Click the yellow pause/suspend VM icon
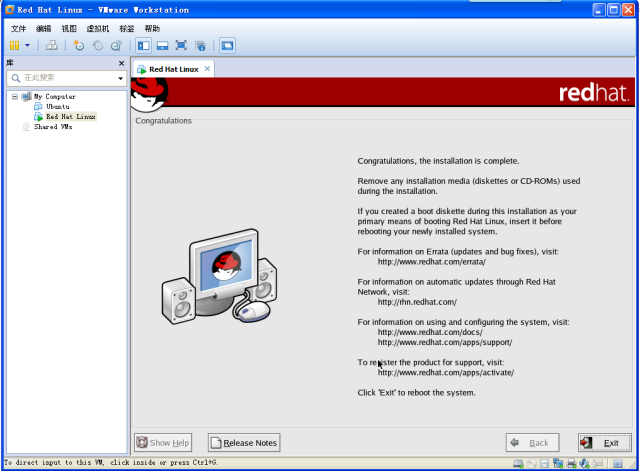640x471 pixels. [14, 45]
